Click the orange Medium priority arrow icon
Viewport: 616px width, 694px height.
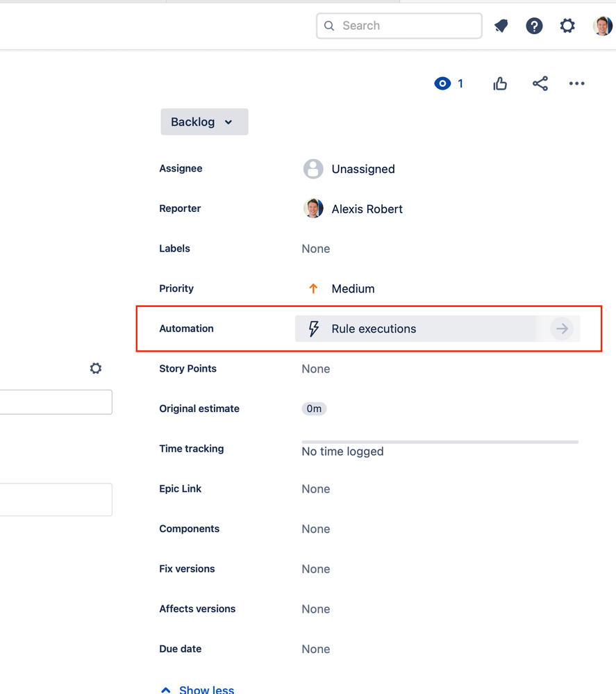313,288
